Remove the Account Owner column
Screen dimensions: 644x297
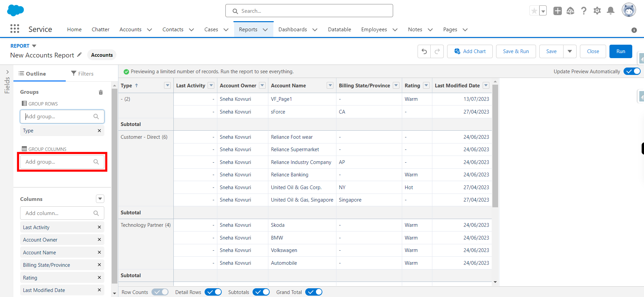click(x=99, y=240)
